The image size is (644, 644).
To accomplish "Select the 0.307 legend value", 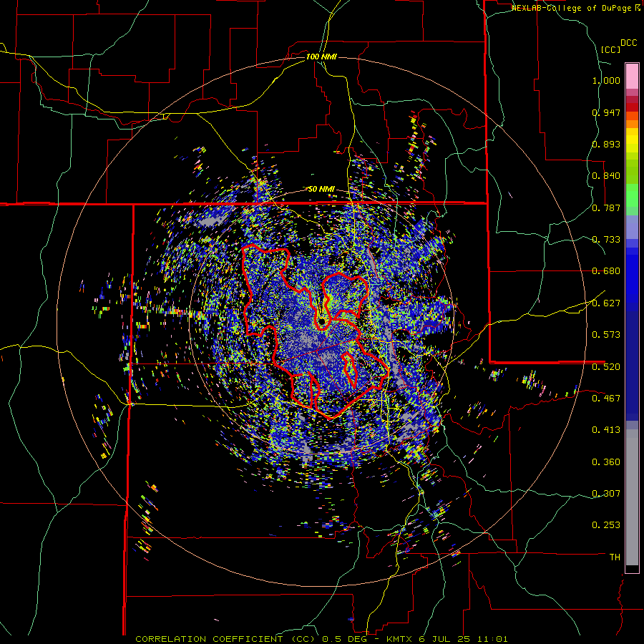I will coord(606,494).
